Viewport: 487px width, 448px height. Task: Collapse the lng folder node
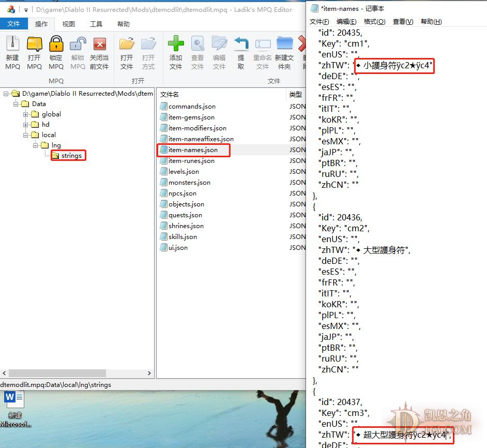[35, 145]
